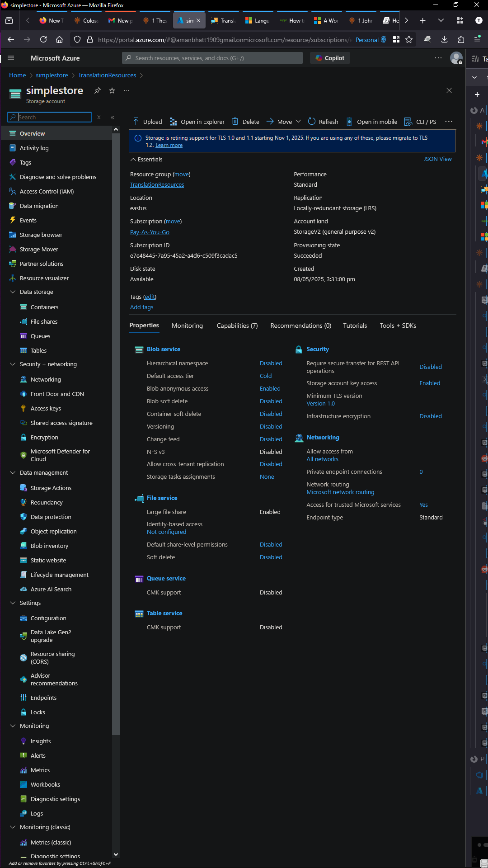Image resolution: width=488 pixels, height=868 pixels.
Task: Switch to Recommendations (0) tab
Action: tap(300, 325)
